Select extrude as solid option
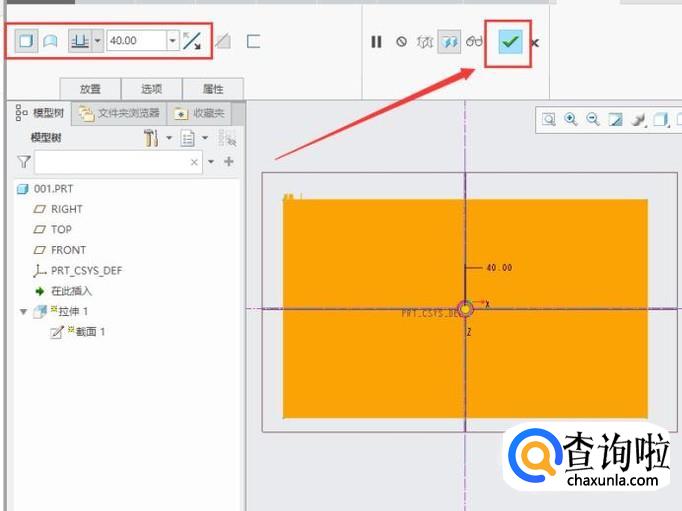This screenshot has height=511, width=682. click(26, 41)
